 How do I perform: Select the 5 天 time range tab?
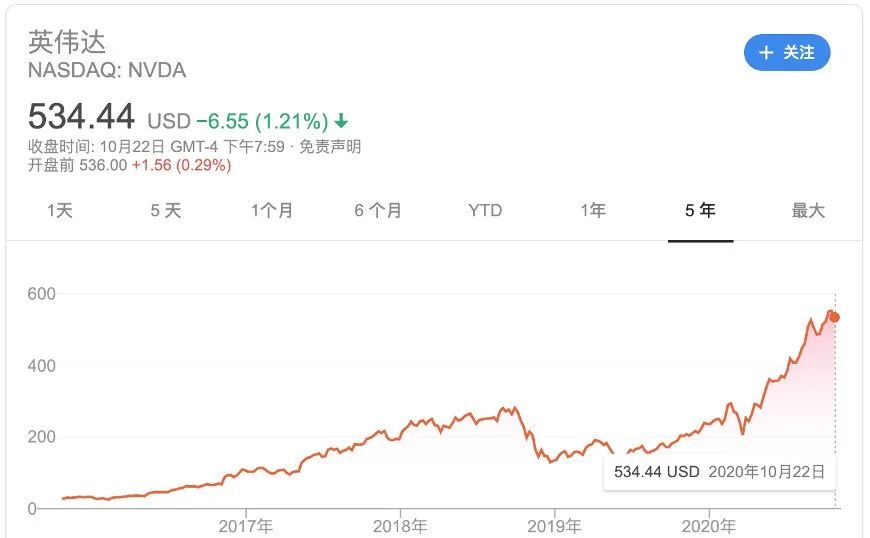[166, 211]
